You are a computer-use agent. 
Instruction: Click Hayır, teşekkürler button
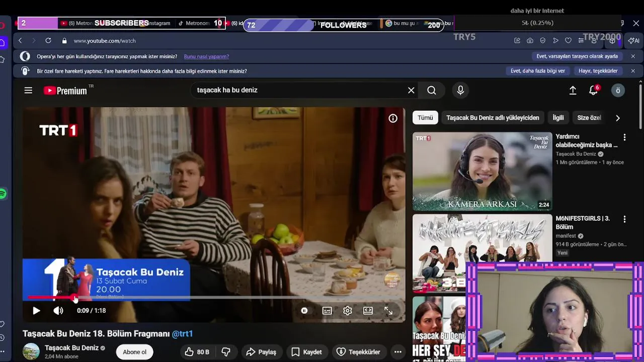pos(598,71)
